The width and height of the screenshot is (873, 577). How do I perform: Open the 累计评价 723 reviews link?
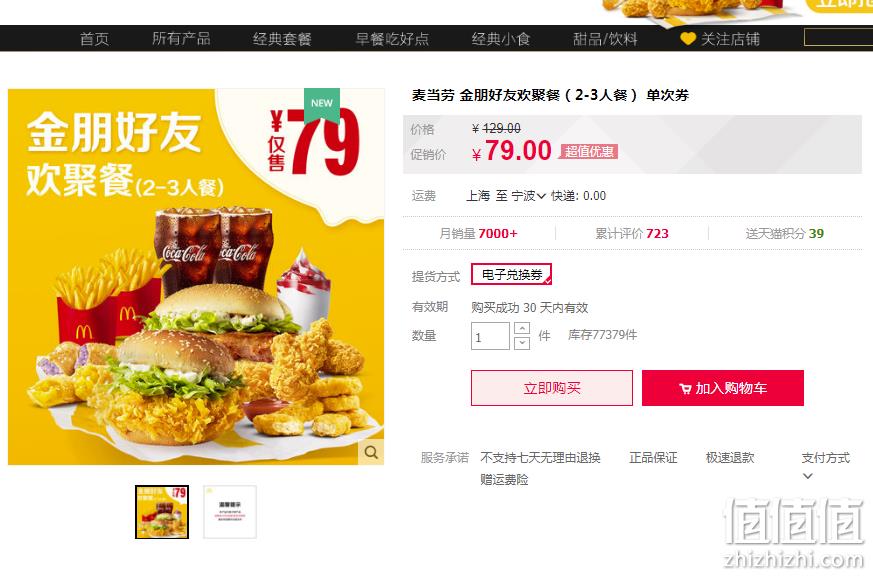[632, 234]
